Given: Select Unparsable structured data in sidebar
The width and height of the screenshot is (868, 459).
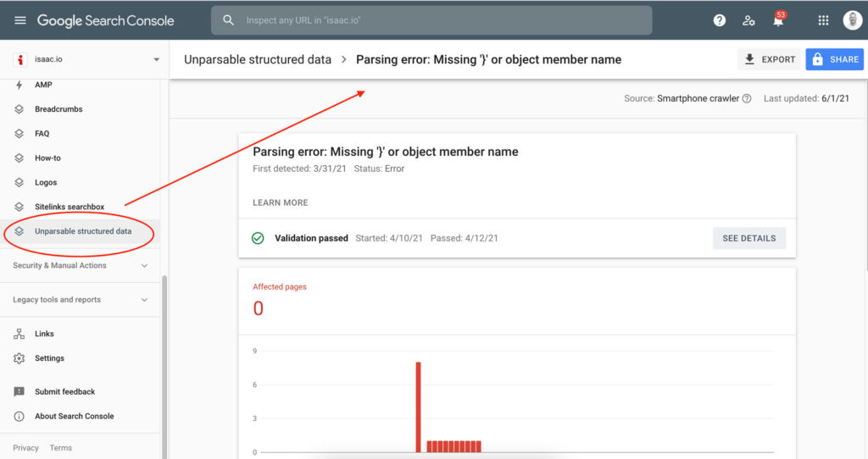Looking at the screenshot, I should (x=81, y=231).
